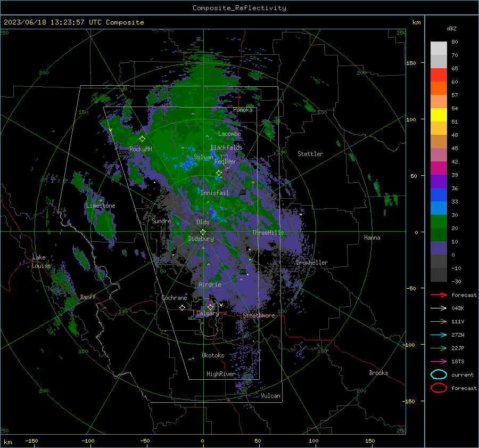Click the cyan 'current' ellipse legend icon

439,374
